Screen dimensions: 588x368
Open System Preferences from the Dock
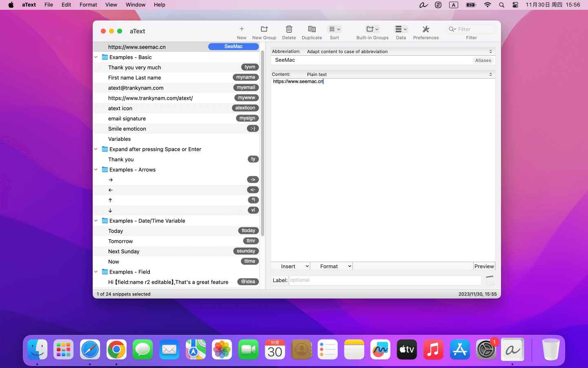click(486, 350)
